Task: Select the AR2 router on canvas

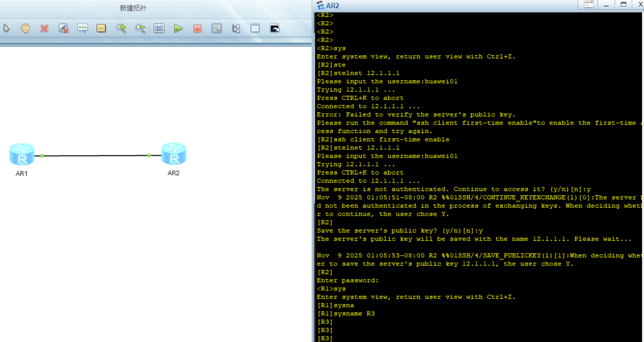Action: (174, 154)
